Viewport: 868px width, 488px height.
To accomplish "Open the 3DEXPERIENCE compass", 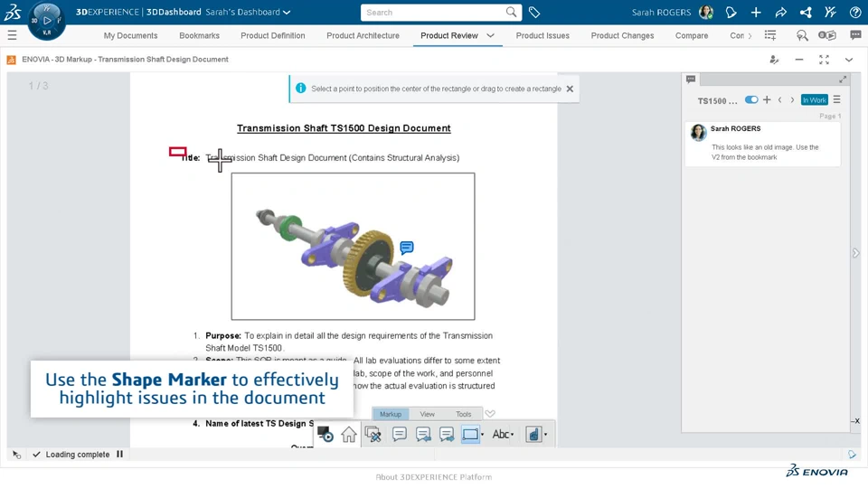I will [46, 21].
